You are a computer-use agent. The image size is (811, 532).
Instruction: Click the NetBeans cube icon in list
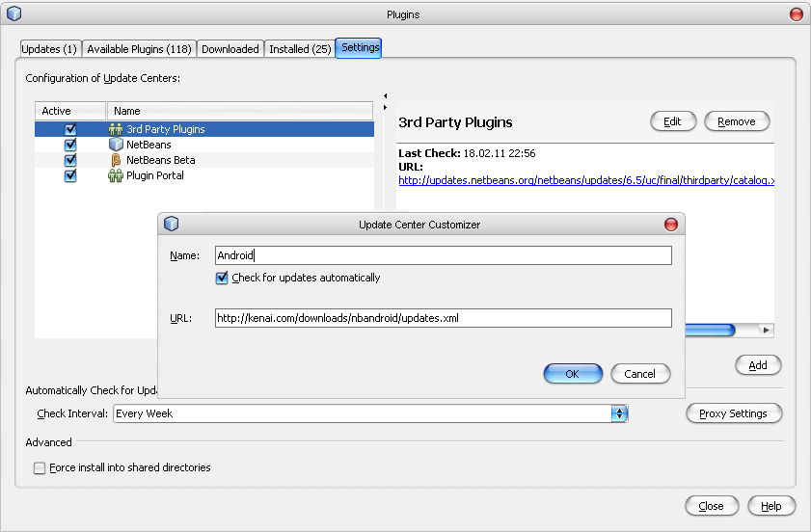coord(116,145)
